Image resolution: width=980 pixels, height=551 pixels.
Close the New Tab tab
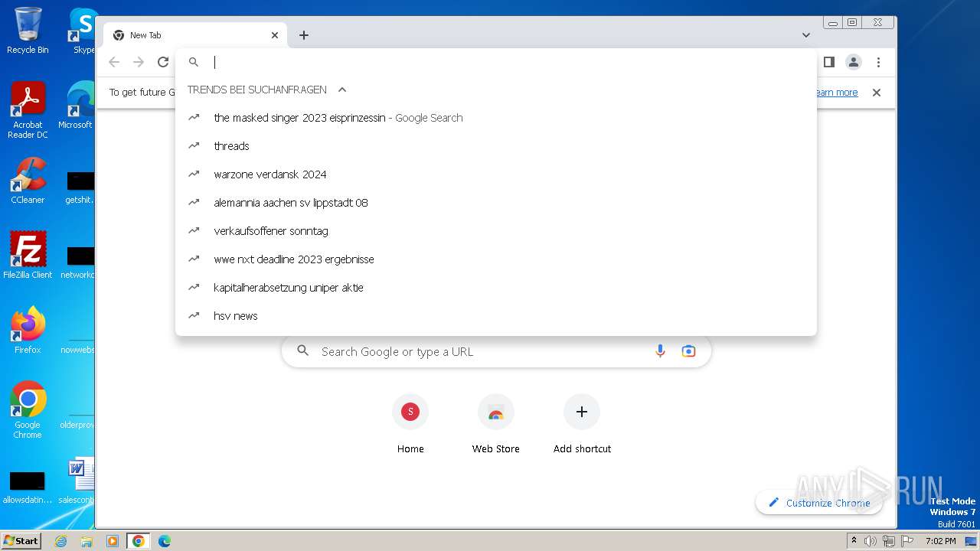point(275,35)
